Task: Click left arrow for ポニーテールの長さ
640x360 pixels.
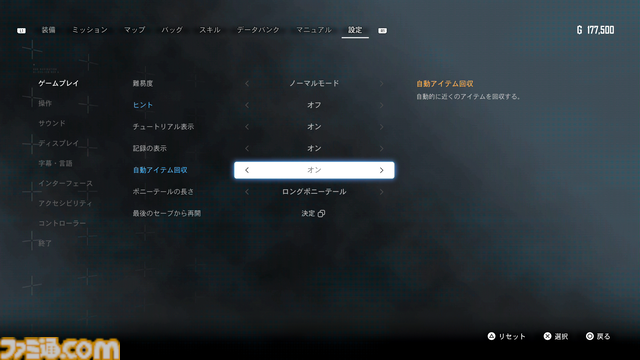Action: 247,191
